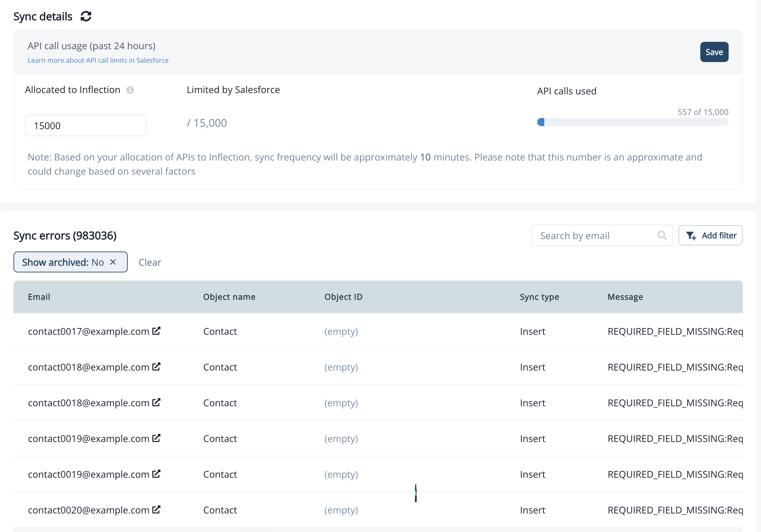The height and width of the screenshot is (532, 761).
Task: Click Clear to reset filters
Action: click(x=150, y=262)
